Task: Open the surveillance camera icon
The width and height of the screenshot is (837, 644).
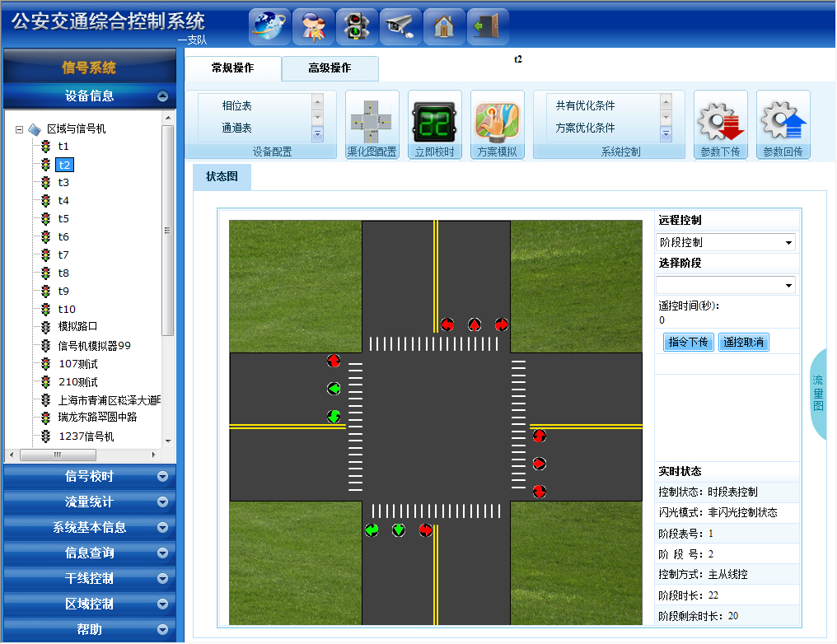Action: pyautogui.click(x=400, y=26)
